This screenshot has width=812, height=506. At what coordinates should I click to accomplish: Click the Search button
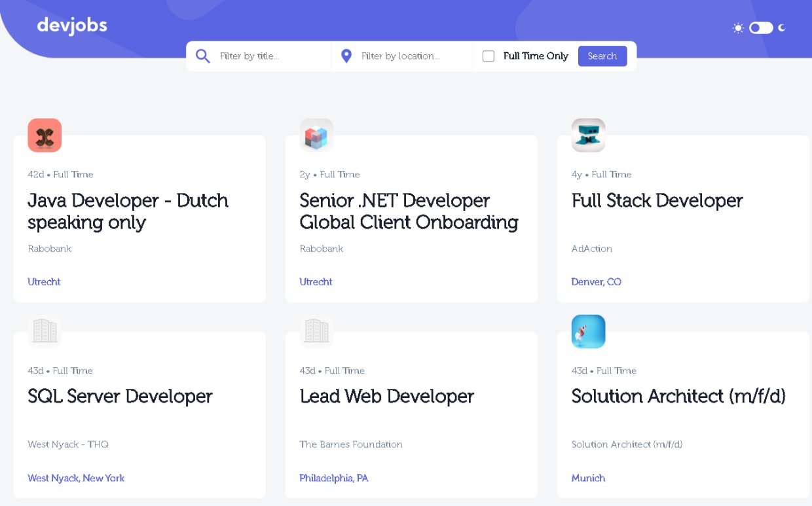pos(602,56)
